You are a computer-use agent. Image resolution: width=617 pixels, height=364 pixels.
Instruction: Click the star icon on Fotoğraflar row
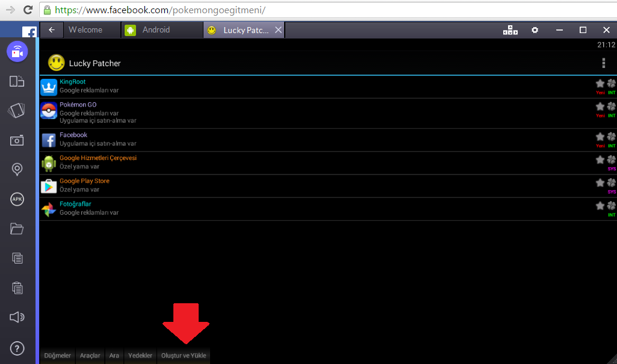pos(600,206)
